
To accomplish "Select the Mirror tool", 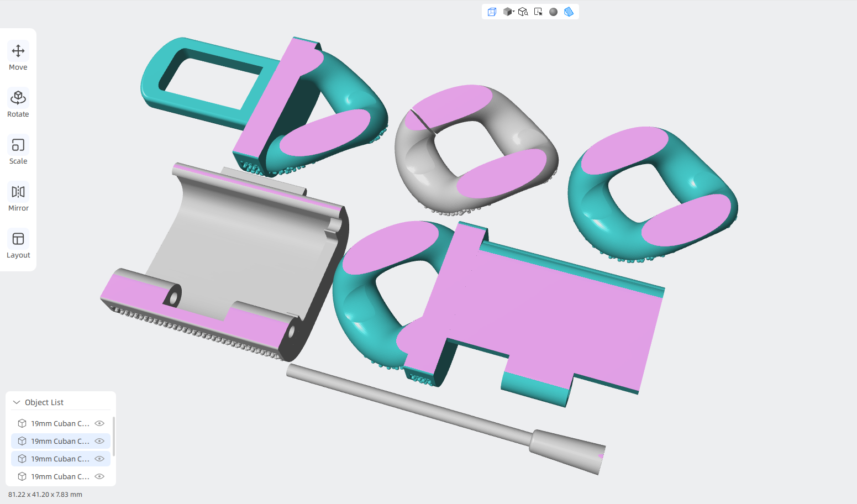I will click(x=18, y=197).
